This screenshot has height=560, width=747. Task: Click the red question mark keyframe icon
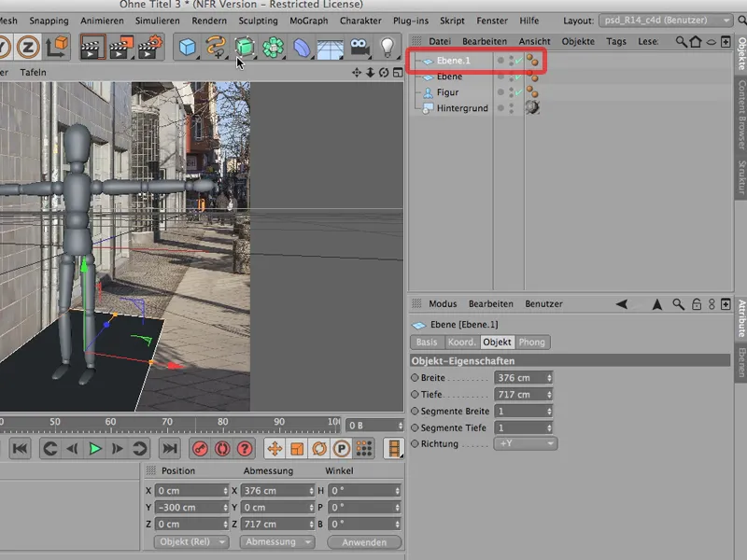pos(245,449)
